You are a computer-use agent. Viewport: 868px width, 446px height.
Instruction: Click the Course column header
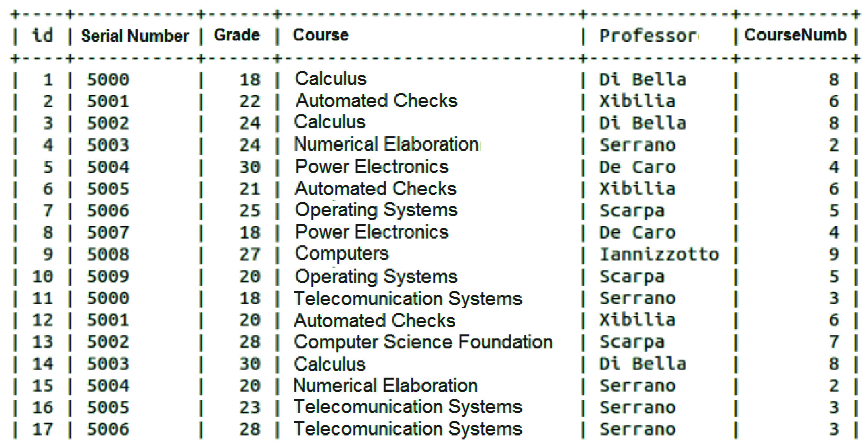(x=321, y=35)
